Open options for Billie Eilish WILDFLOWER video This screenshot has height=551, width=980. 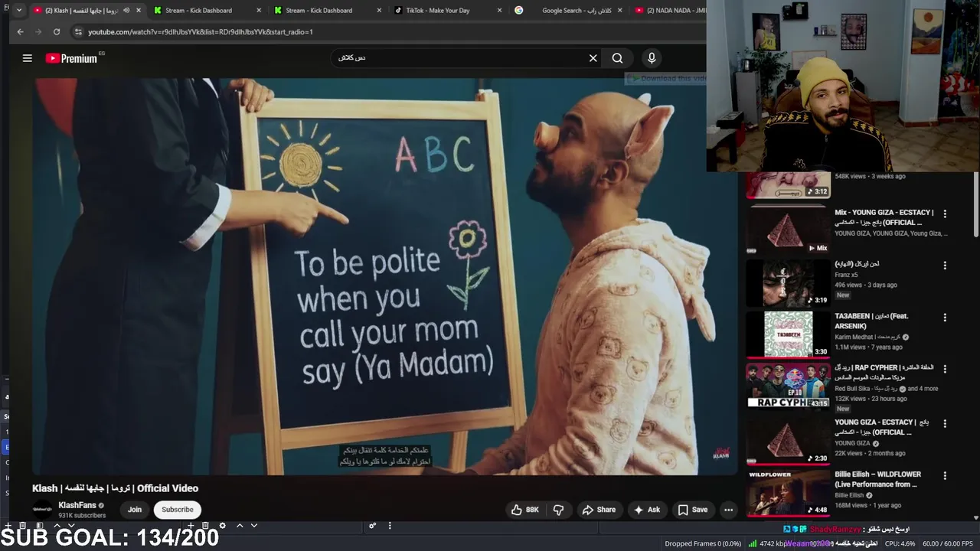(x=945, y=475)
